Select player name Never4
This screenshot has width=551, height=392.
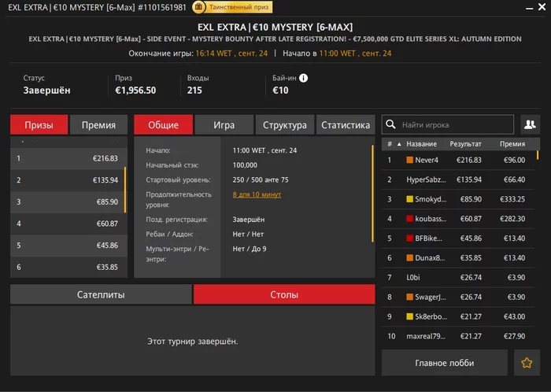[427, 160]
